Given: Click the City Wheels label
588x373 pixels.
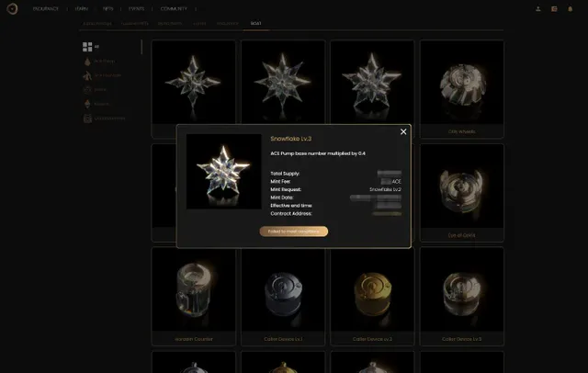Looking at the screenshot, I should [461, 131].
